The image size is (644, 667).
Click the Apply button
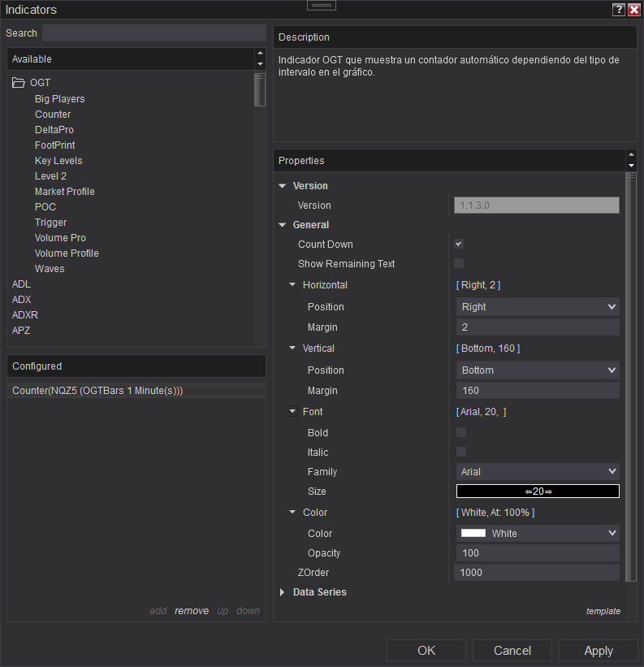599,651
